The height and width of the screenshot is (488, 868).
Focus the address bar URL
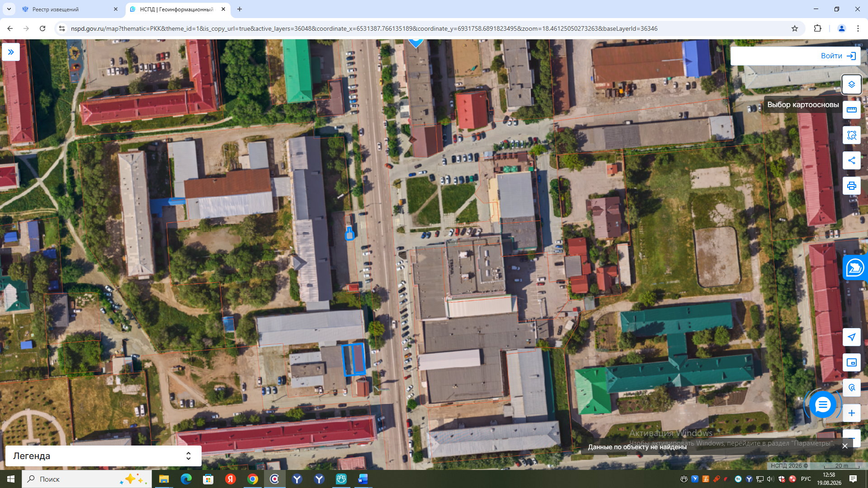point(364,28)
